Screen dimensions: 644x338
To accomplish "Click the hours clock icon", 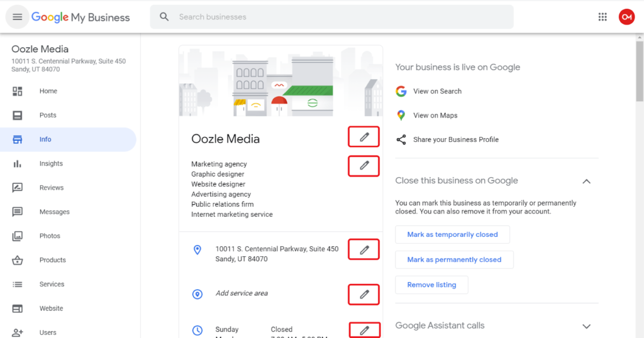I will (x=197, y=330).
